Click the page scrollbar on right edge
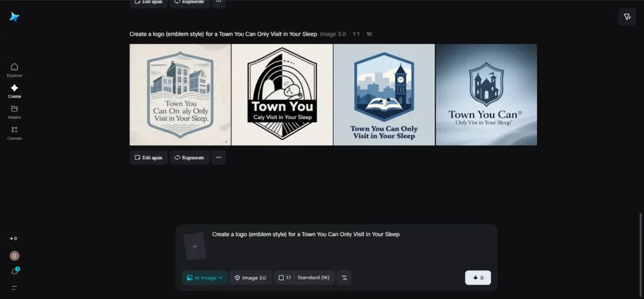644x299 pixels. [641, 255]
